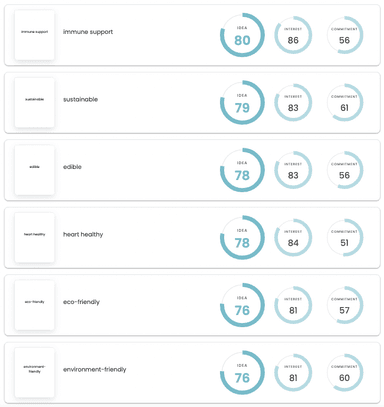The image size is (384, 407).
Task: Click the Interest 84 ring for heart healthy
Action: coord(293,238)
